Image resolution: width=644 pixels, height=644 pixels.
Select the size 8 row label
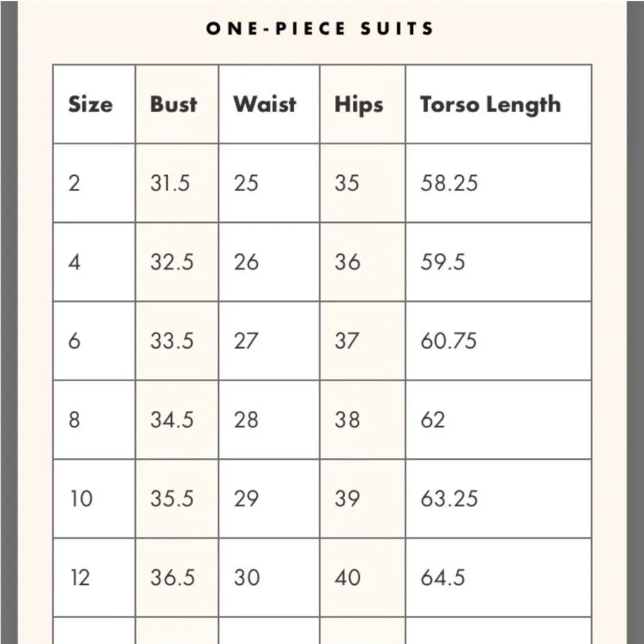pyautogui.click(x=75, y=420)
